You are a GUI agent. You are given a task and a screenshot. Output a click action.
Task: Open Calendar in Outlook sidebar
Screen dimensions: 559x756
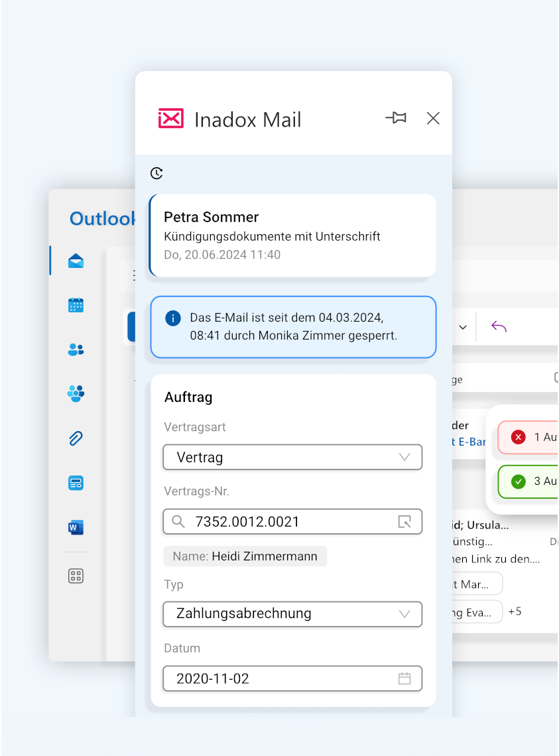(76, 305)
